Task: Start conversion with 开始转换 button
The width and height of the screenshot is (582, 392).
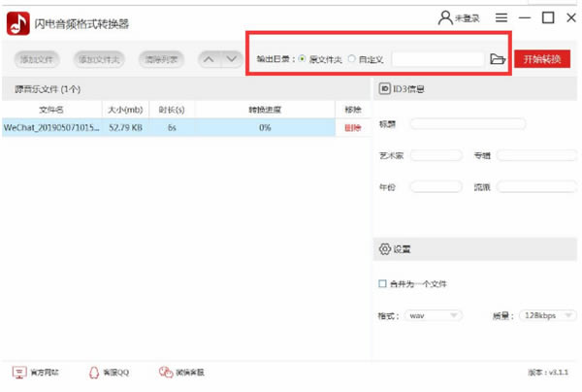Action: coord(542,59)
